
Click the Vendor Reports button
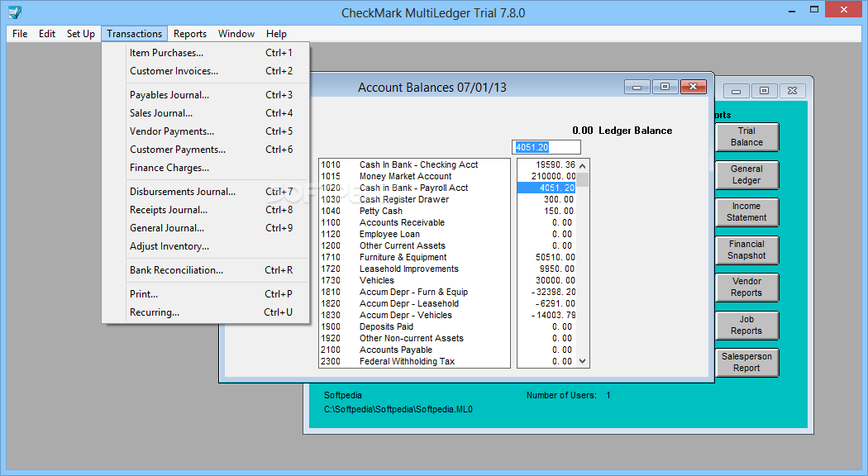click(x=746, y=288)
